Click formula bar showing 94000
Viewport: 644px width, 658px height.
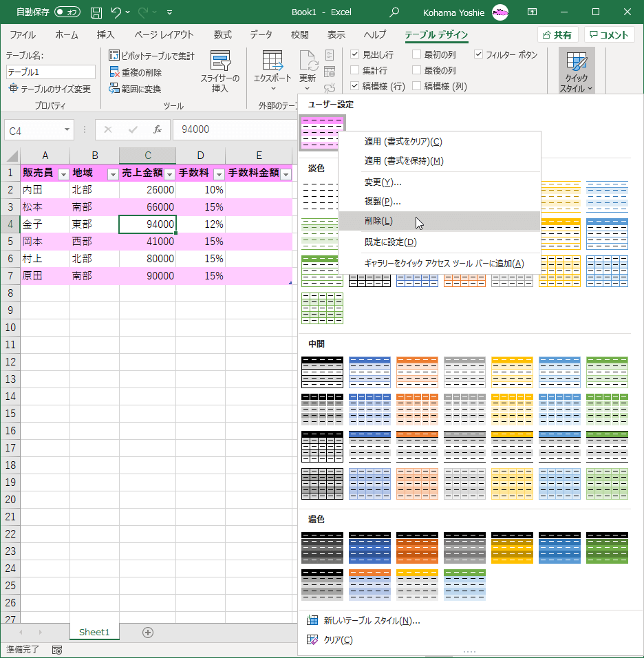pyautogui.click(x=235, y=129)
